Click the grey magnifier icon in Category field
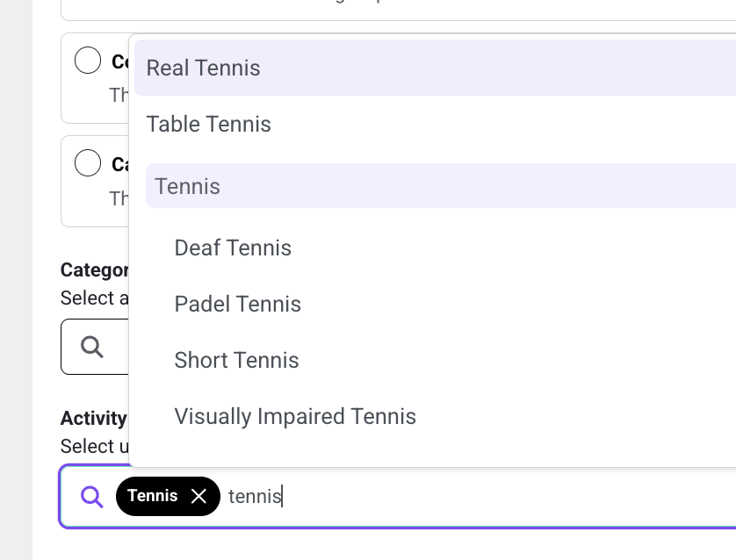This screenshot has height=560, width=736. [x=91, y=347]
